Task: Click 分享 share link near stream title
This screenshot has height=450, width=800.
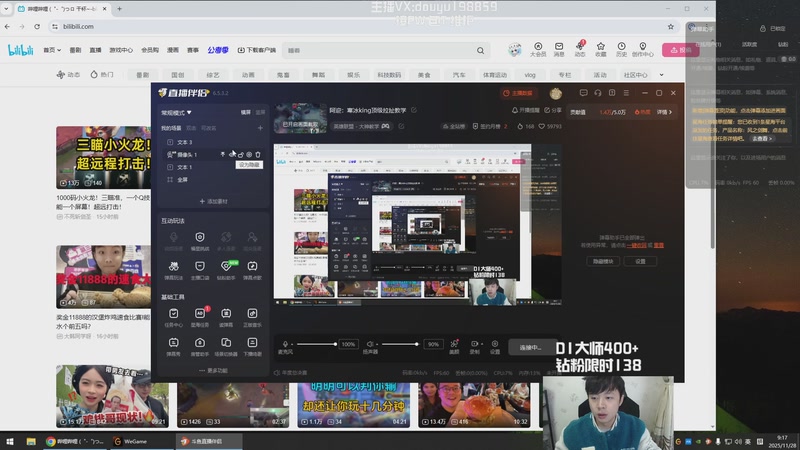Action: pyautogui.click(x=553, y=110)
